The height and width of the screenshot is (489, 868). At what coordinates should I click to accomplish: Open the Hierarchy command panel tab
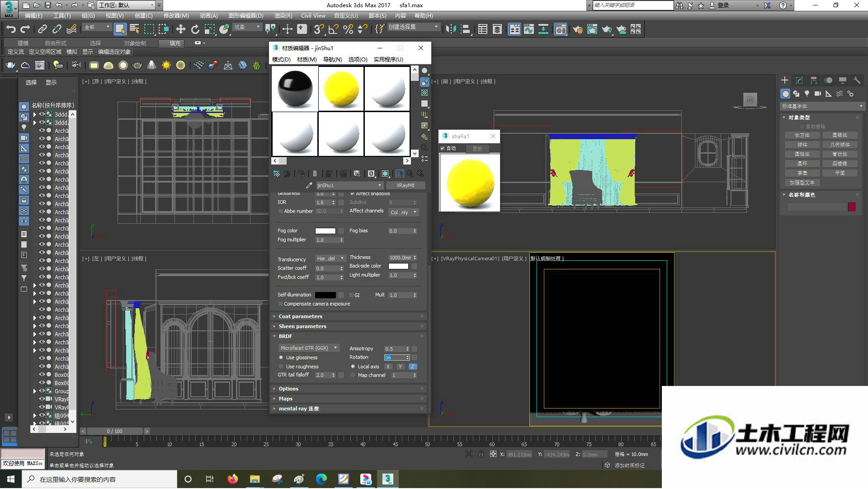(814, 80)
